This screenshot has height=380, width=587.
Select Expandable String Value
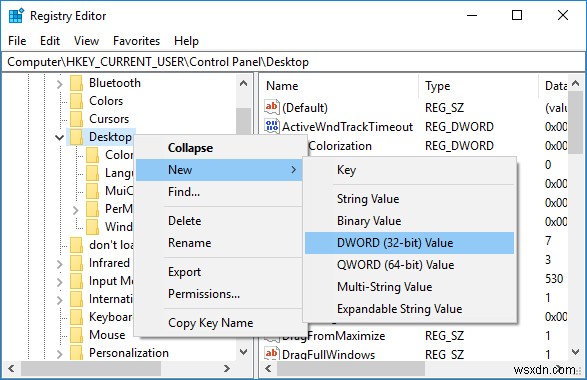(x=410, y=309)
